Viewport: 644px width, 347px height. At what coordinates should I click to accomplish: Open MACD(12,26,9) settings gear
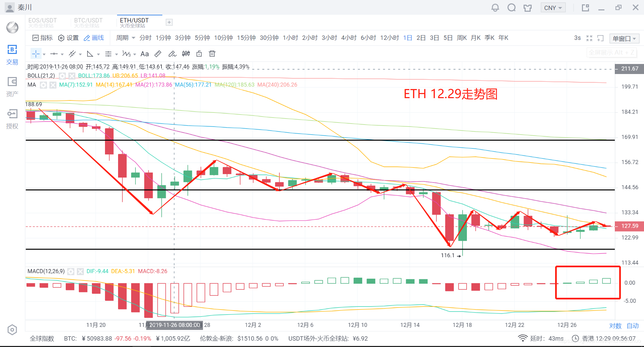pos(71,272)
